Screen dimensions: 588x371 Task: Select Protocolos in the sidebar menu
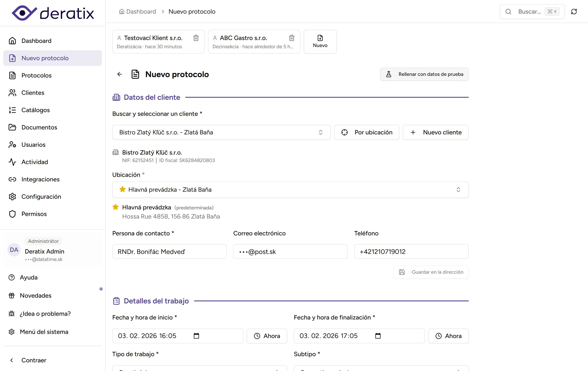pyautogui.click(x=36, y=75)
